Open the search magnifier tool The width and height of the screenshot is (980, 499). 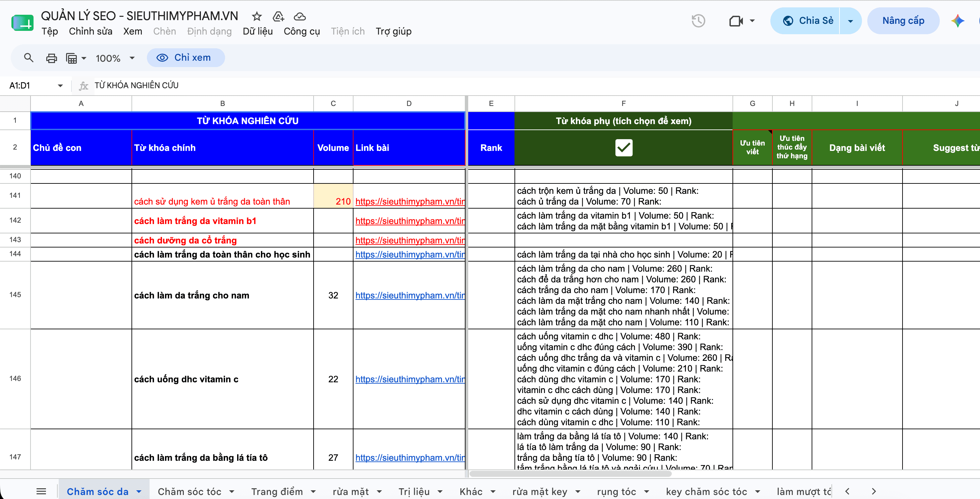click(29, 58)
